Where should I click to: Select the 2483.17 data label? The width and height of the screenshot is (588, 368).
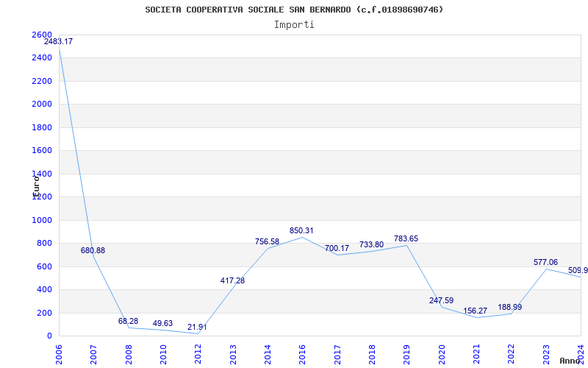58,42
